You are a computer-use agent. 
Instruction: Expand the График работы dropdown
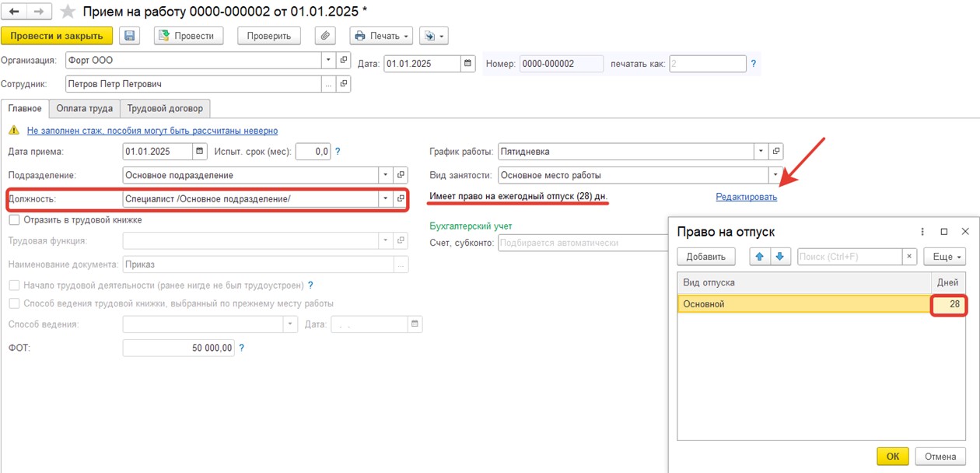pos(760,152)
